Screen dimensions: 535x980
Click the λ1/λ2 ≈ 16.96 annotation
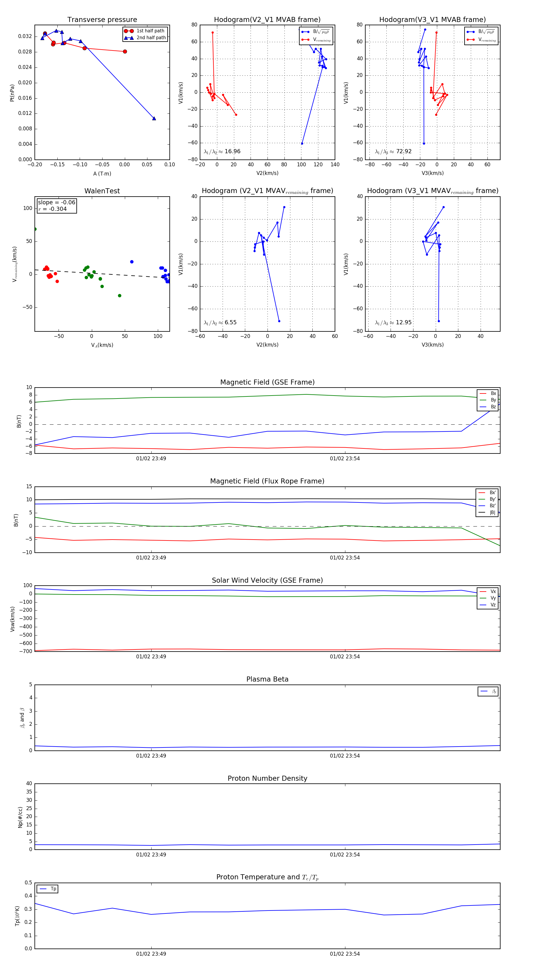point(222,151)
